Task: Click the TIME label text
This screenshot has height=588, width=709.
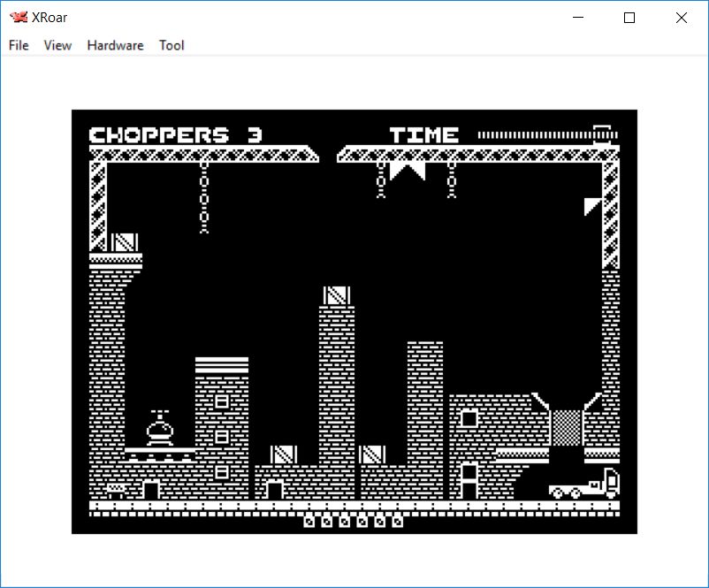Action: (424, 135)
